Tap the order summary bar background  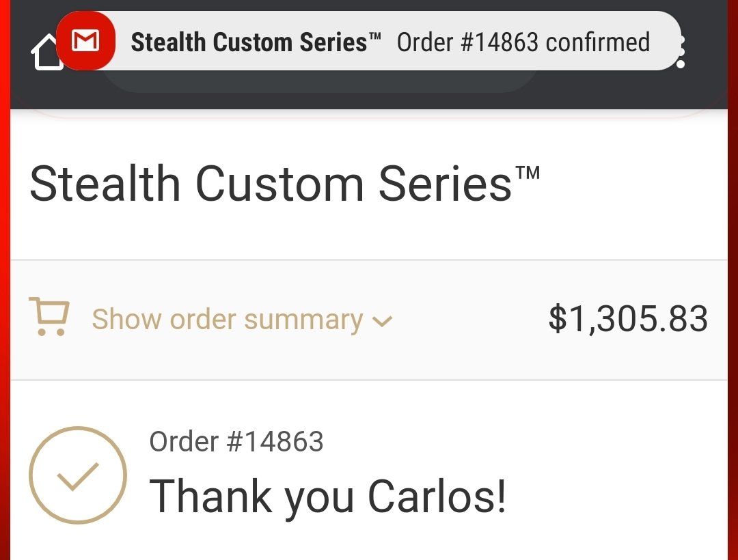pos(369,320)
